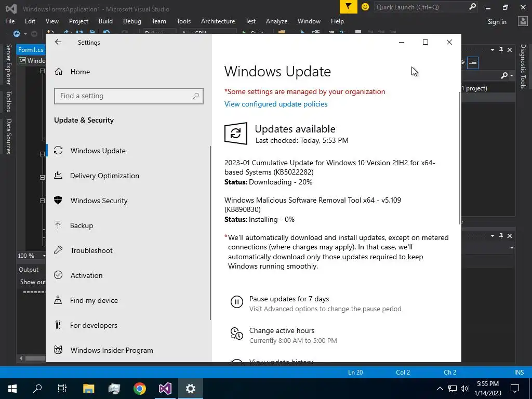Focus the Quick Launch search box
532x399 pixels.
[421, 7]
